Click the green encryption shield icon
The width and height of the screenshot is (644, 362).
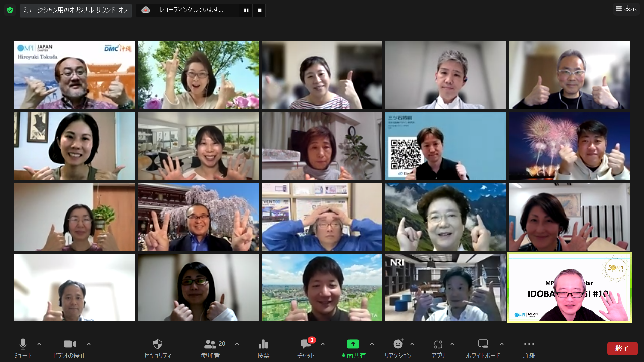click(10, 10)
